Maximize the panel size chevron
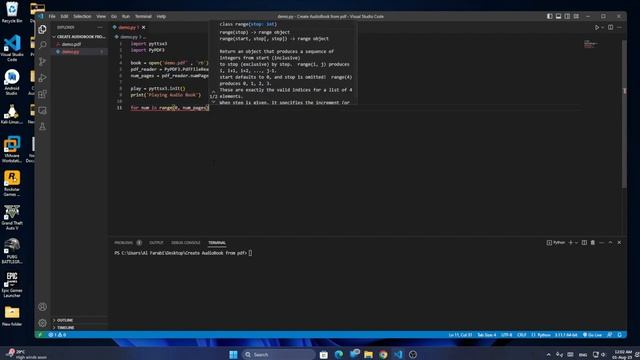 [611, 242]
